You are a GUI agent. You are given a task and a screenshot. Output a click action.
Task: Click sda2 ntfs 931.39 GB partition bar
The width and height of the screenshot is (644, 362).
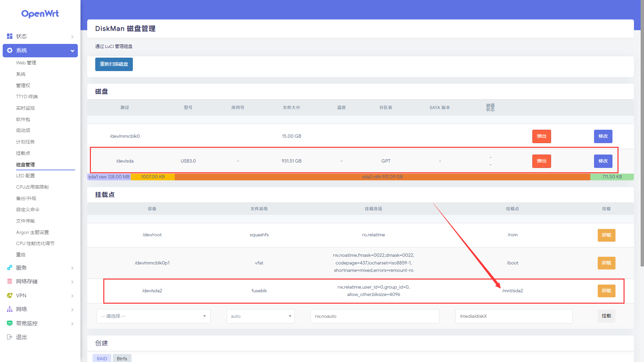(382, 177)
